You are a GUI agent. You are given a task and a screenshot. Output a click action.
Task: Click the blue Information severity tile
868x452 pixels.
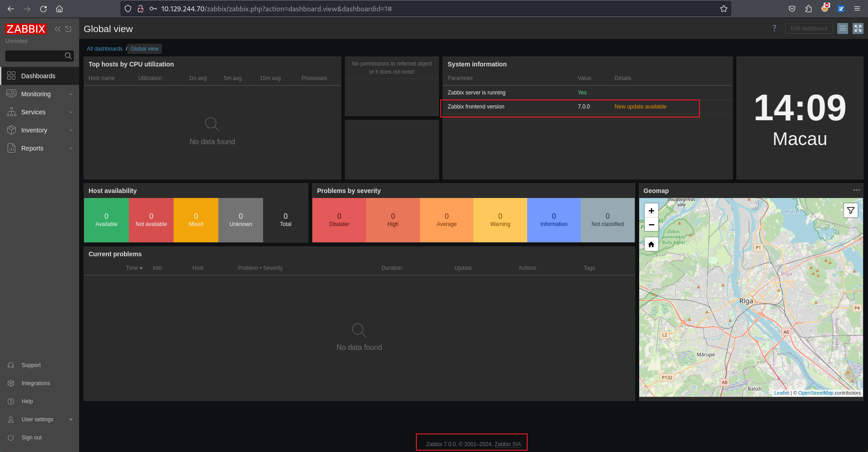pyautogui.click(x=554, y=220)
